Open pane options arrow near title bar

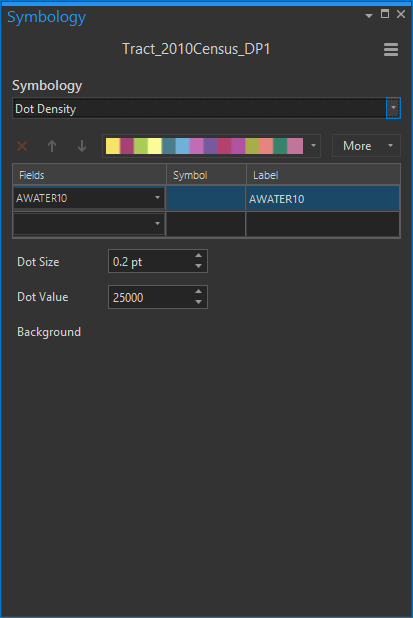[x=369, y=16]
